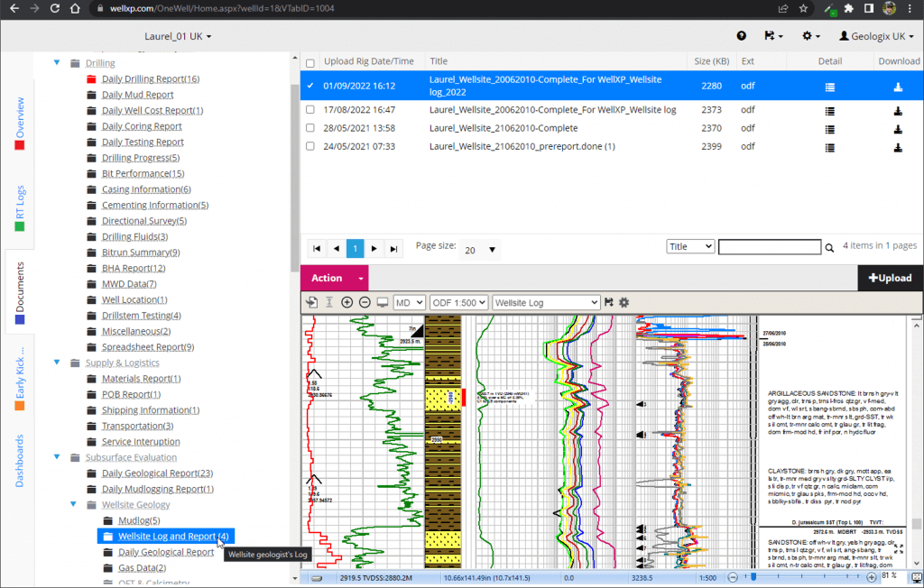Open the page size dropdown
Image resolution: width=924 pixels, height=588 pixels.
tap(480, 250)
